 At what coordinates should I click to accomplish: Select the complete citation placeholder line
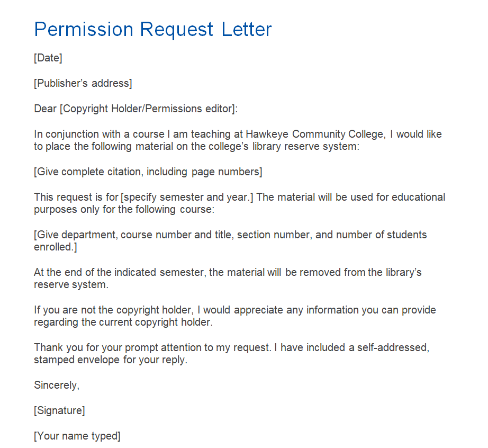click(148, 172)
